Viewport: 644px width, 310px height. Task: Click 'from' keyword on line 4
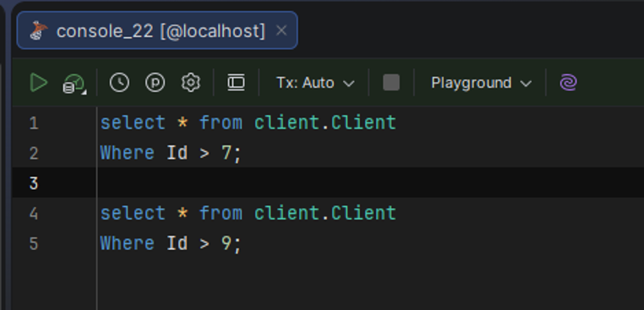[221, 213]
